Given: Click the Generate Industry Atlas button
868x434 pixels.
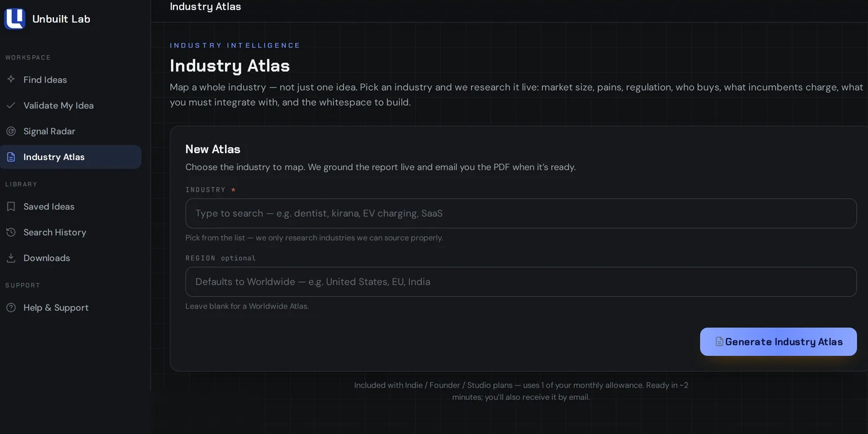Looking at the screenshot, I should coord(778,342).
